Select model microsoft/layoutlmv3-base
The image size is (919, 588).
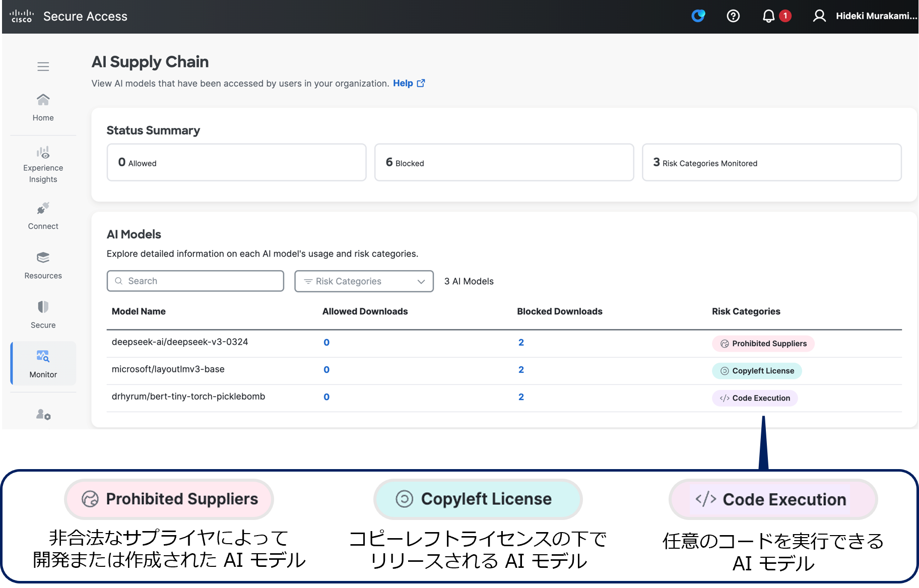[168, 369]
